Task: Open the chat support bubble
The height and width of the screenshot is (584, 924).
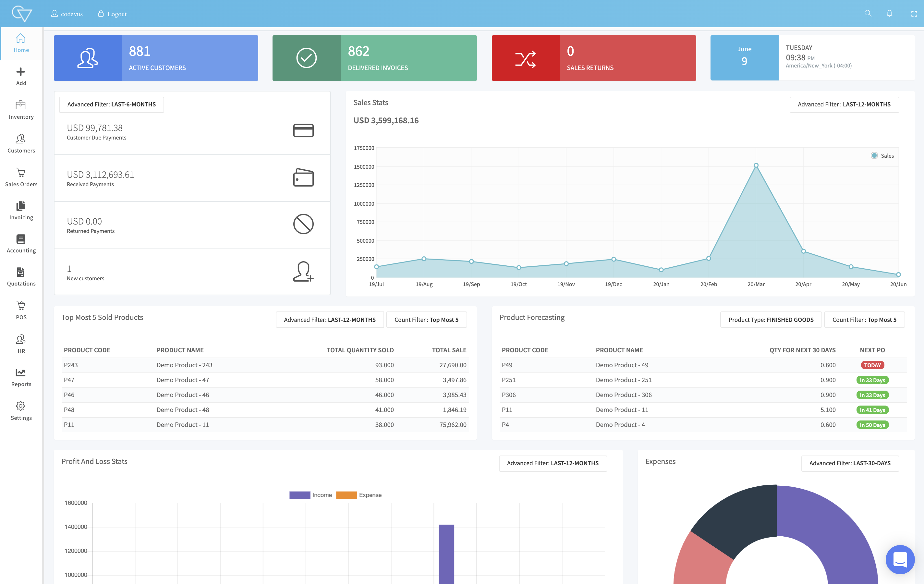Action: coord(900,559)
